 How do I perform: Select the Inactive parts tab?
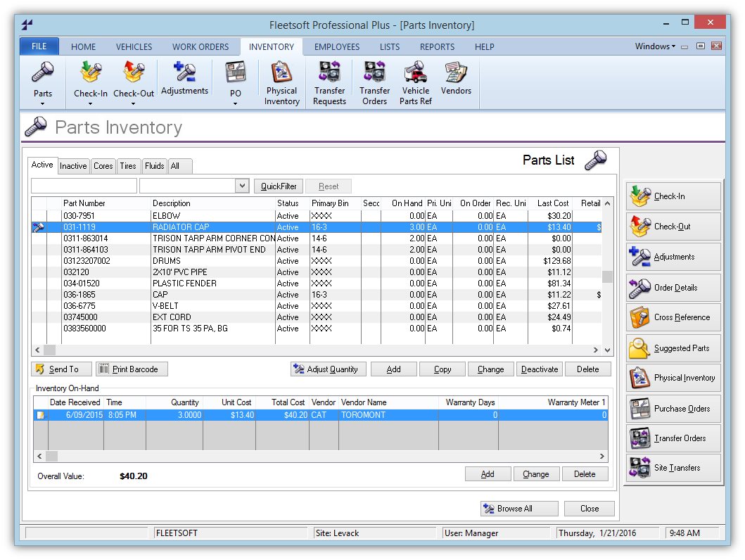pyautogui.click(x=73, y=166)
